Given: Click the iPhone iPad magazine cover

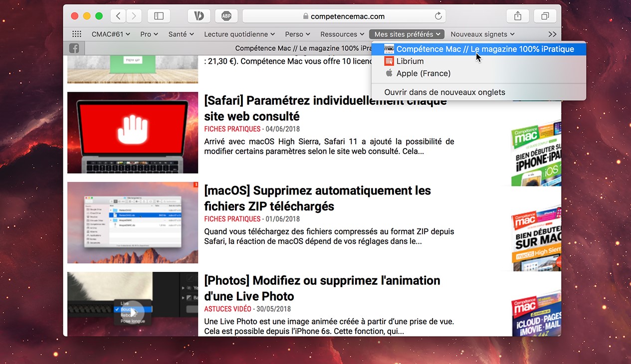Looking at the screenshot, I should pyautogui.click(x=536, y=153).
